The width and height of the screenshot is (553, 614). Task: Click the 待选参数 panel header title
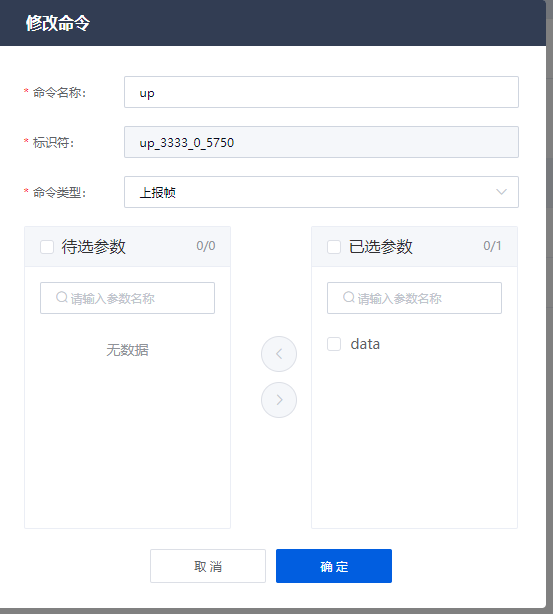point(94,247)
